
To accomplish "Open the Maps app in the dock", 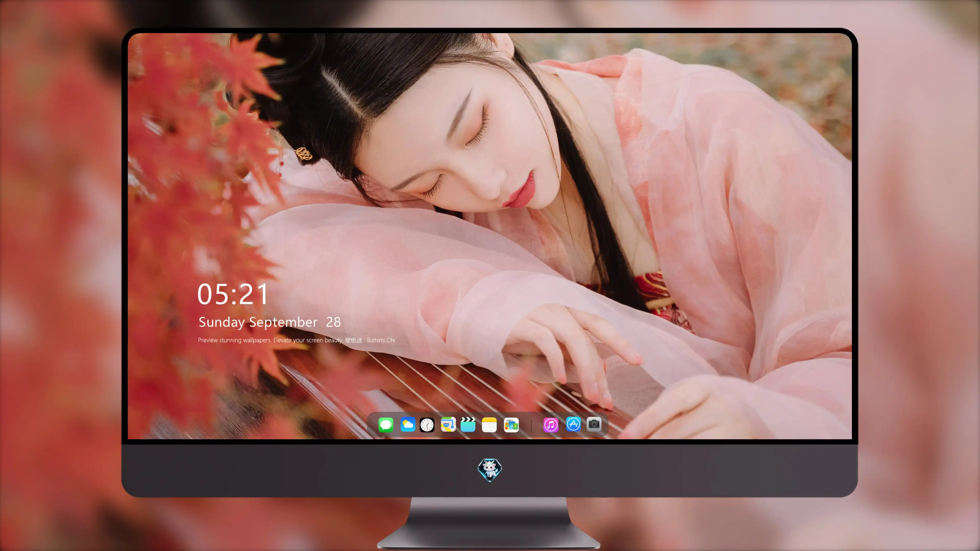I will 448,424.
